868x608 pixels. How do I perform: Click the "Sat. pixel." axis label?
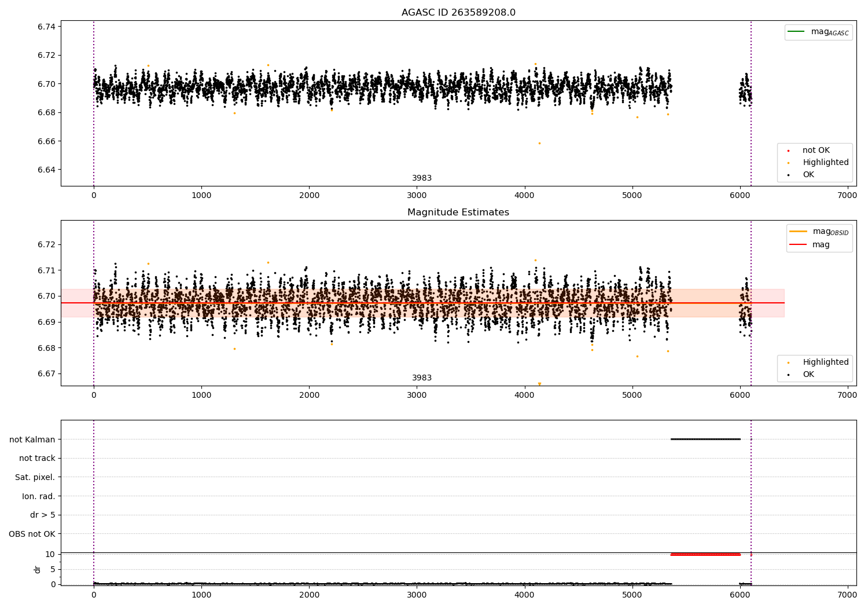(x=35, y=478)
